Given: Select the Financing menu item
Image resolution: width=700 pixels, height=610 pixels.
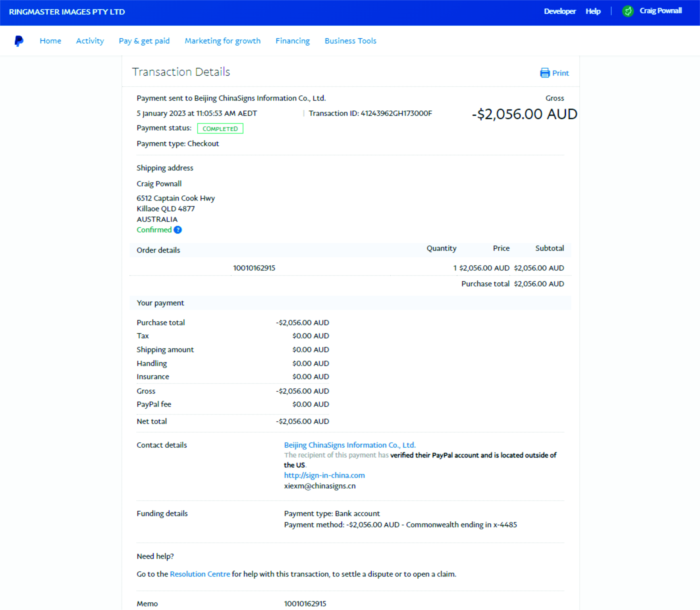Looking at the screenshot, I should (x=293, y=41).
